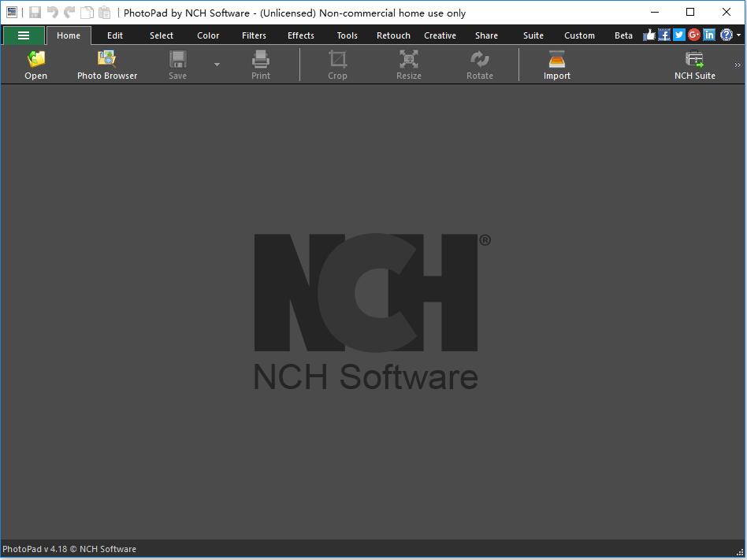Switch to the Filters tab

(254, 35)
